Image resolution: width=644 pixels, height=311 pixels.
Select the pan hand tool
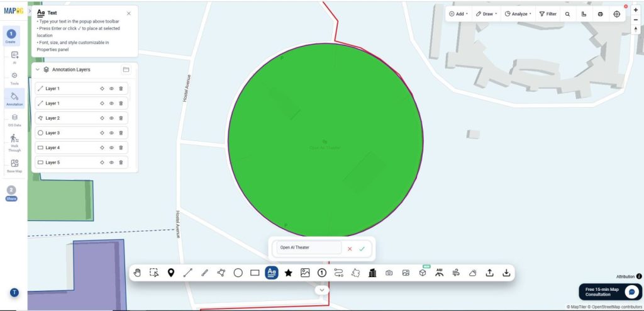(x=137, y=273)
